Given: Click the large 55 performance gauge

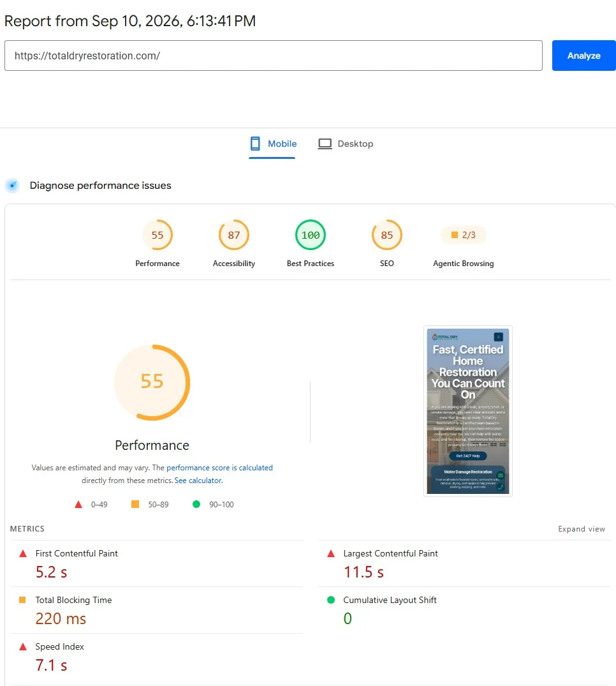Looking at the screenshot, I should pyautogui.click(x=152, y=383).
